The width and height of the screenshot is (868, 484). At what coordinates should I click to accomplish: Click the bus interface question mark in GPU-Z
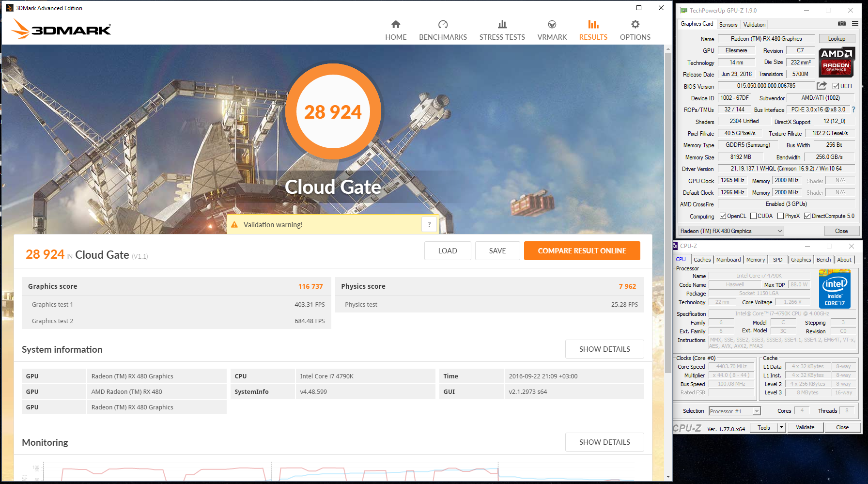click(x=853, y=109)
